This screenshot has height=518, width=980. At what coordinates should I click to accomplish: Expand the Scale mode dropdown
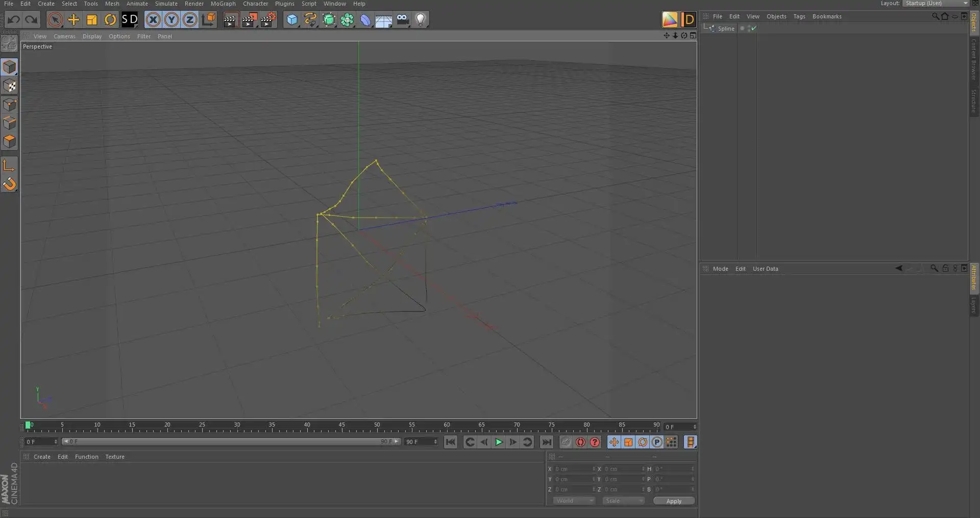click(x=623, y=501)
